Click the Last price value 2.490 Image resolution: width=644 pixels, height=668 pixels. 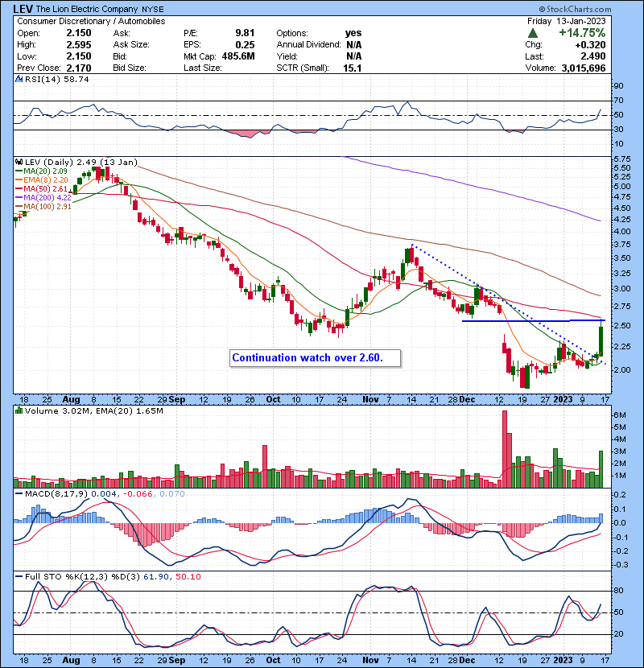click(x=592, y=56)
